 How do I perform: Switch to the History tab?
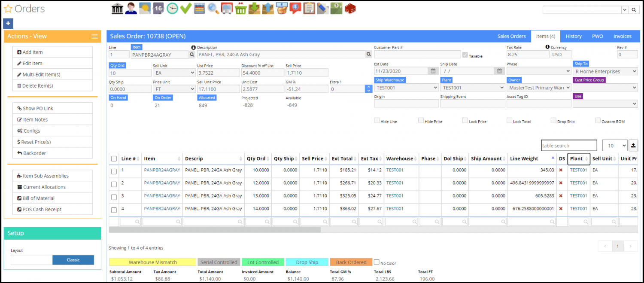(574, 37)
